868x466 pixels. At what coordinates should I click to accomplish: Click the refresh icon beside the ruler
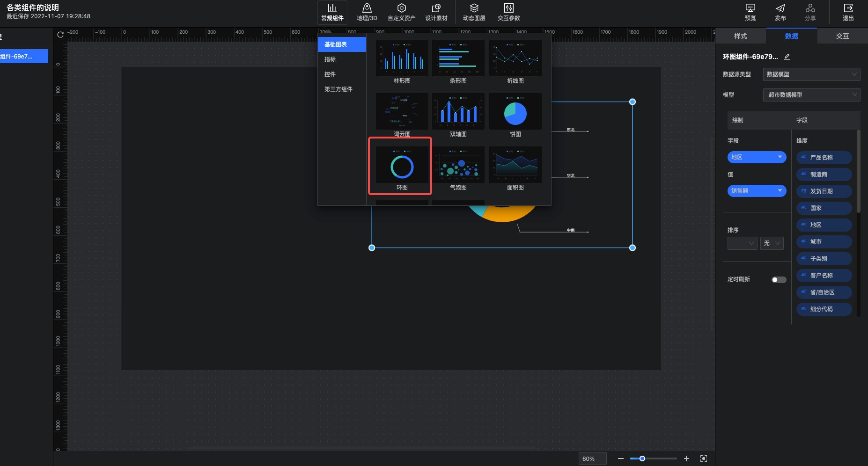(60, 35)
